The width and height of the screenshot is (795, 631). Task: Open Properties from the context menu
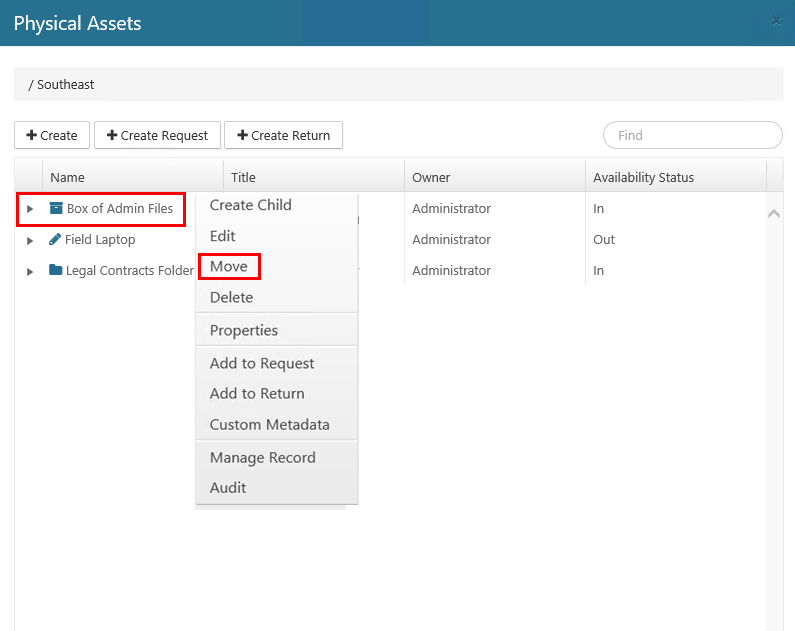click(244, 330)
